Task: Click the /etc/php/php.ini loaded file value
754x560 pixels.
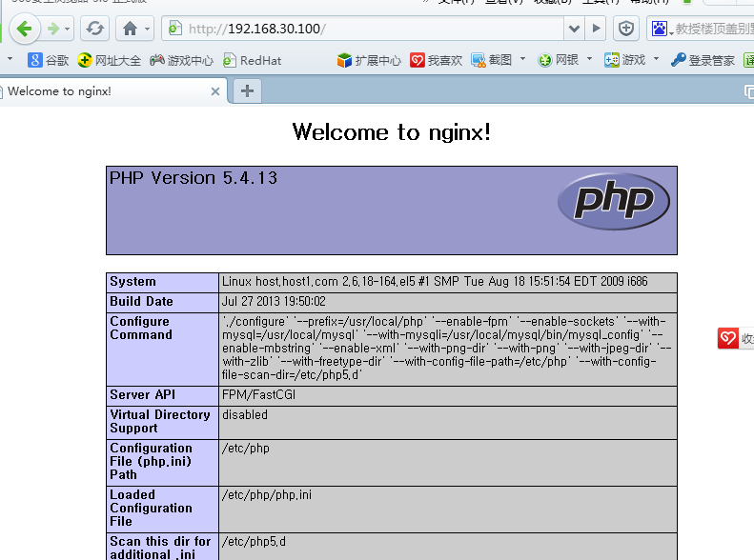Action: click(x=266, y=495)
